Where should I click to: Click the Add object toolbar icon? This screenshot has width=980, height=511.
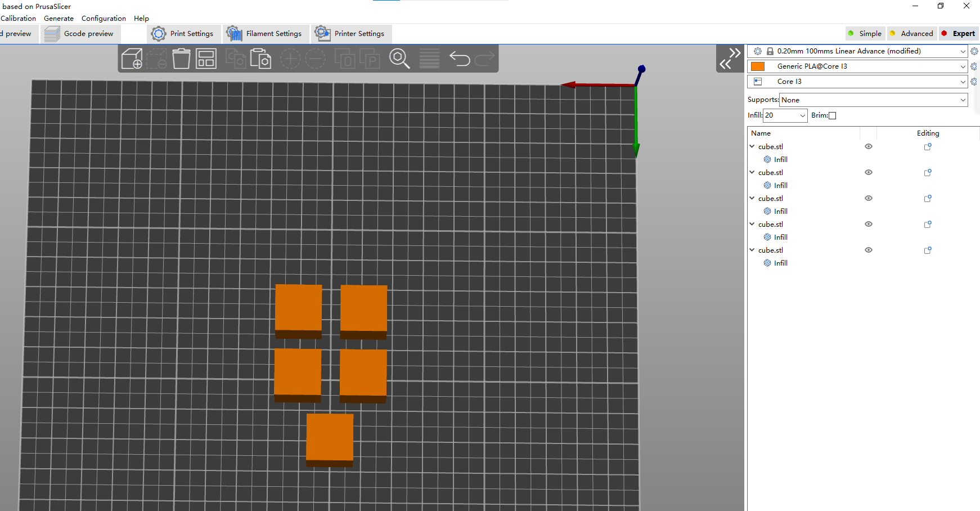132,59
